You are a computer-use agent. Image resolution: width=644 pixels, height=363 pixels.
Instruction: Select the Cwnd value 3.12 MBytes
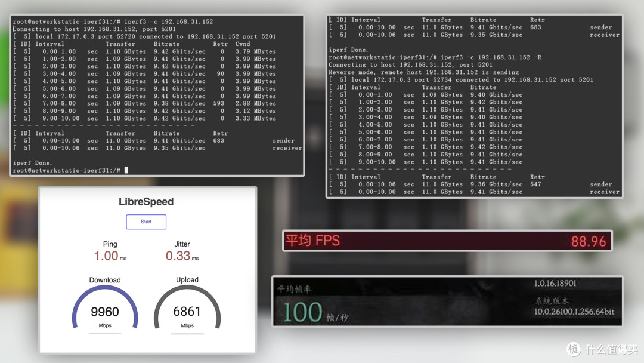coord(255,111)
